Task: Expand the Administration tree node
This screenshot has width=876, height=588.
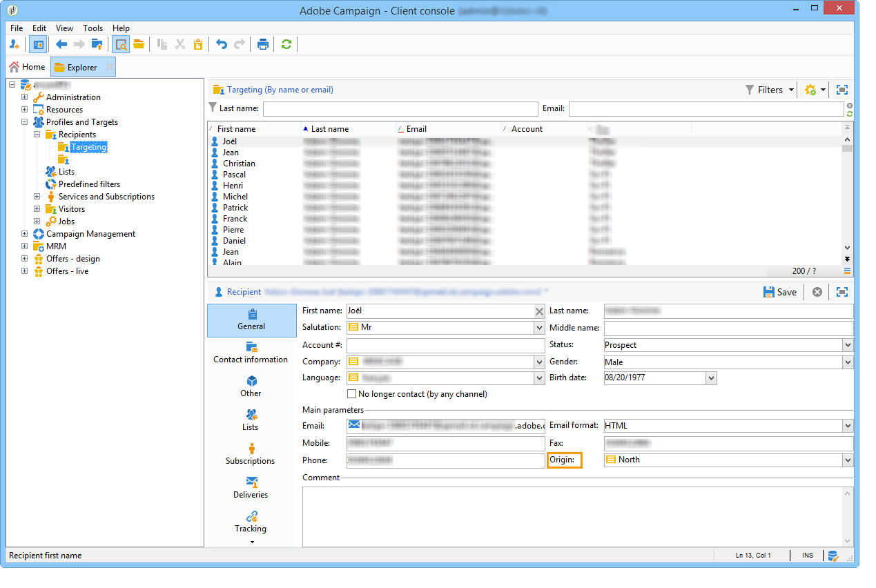Action: tap(25, 97)
